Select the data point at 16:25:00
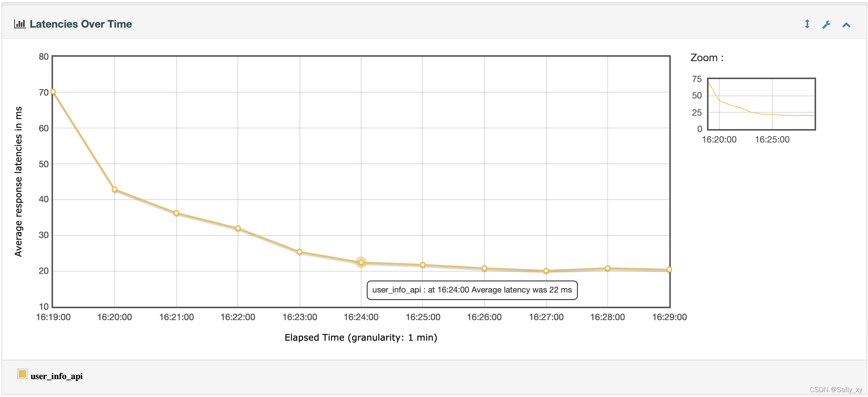This screenshot has height=397, width=868. [x=423, y=265]
